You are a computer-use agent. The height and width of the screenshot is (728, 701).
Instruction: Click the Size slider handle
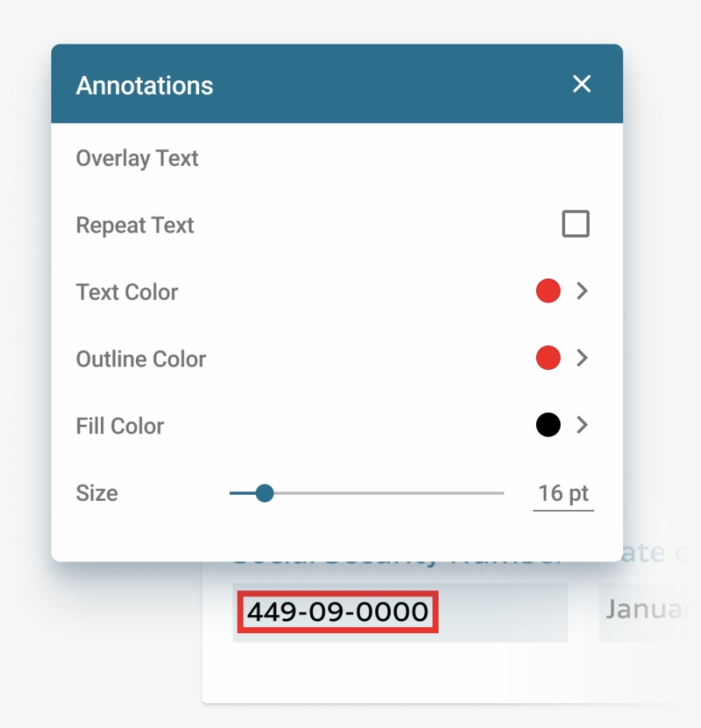(265, 493)
